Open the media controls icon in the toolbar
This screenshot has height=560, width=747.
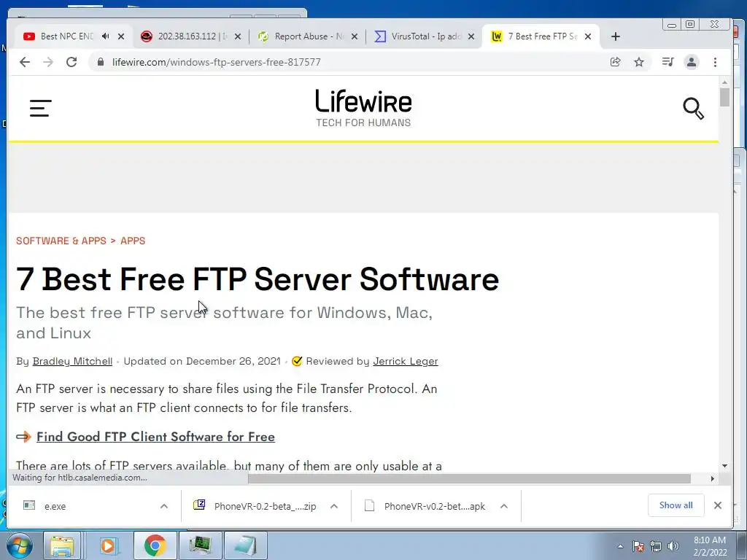(x=668, y=62)
